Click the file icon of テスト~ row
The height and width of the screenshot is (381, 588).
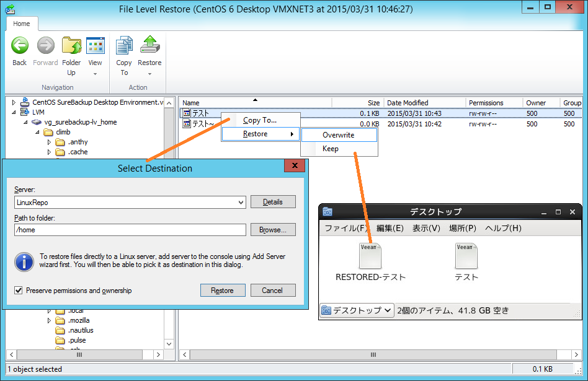(x=187, y=124)
